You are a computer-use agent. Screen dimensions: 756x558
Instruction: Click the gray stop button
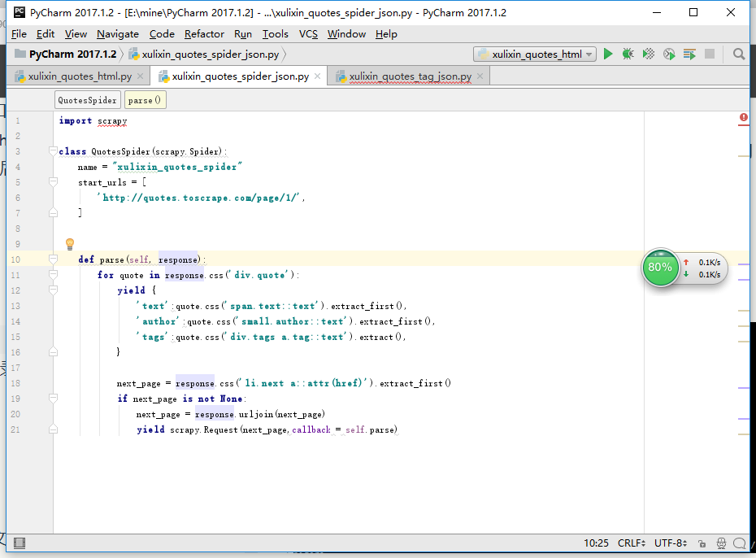click(710, 54)
